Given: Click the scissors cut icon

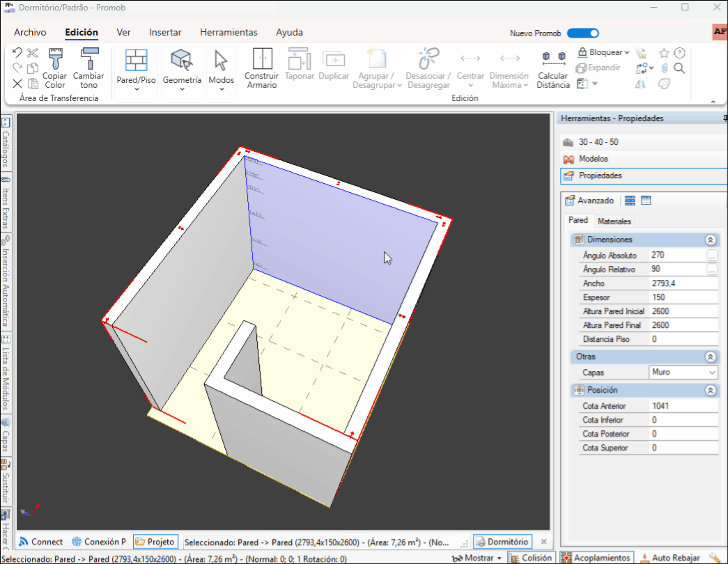Looking at the screenshot, I should [33, 53].
